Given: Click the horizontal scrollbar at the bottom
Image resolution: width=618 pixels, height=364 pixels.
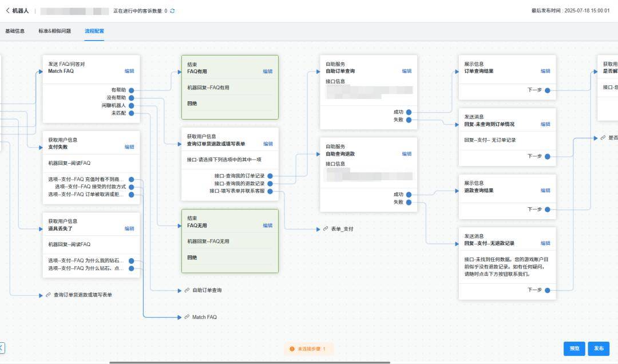Looking at the screenshot, I should pos(250,362).
